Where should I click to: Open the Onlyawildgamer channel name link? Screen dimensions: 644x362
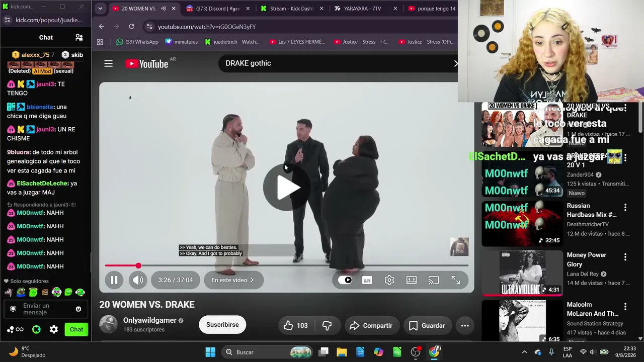(150, 320)
